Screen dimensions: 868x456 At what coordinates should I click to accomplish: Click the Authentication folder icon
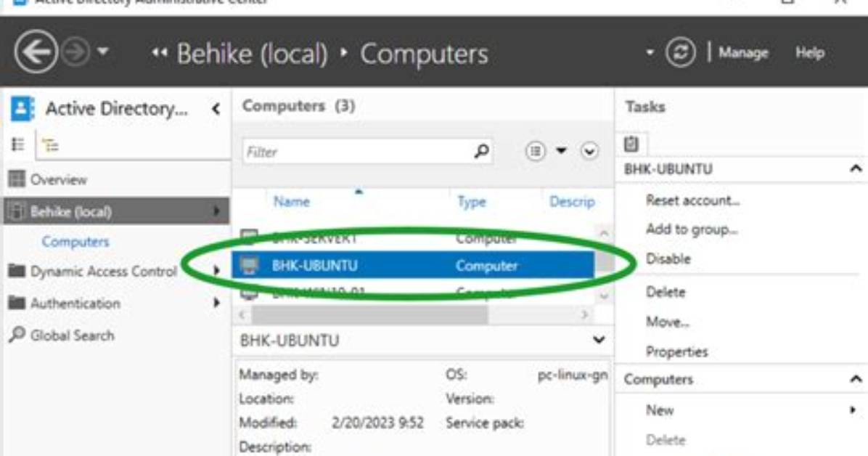pos(17,303)
